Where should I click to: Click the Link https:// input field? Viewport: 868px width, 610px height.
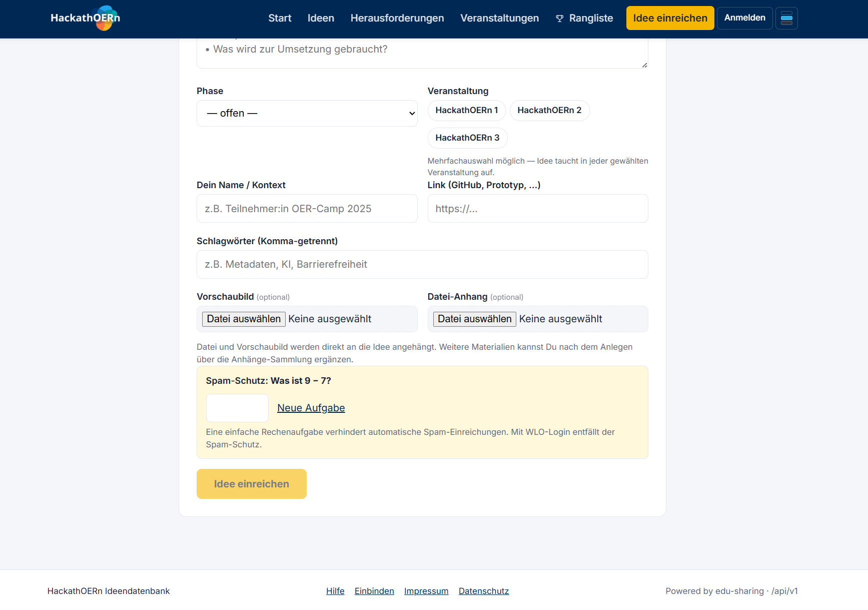(538, 209)
